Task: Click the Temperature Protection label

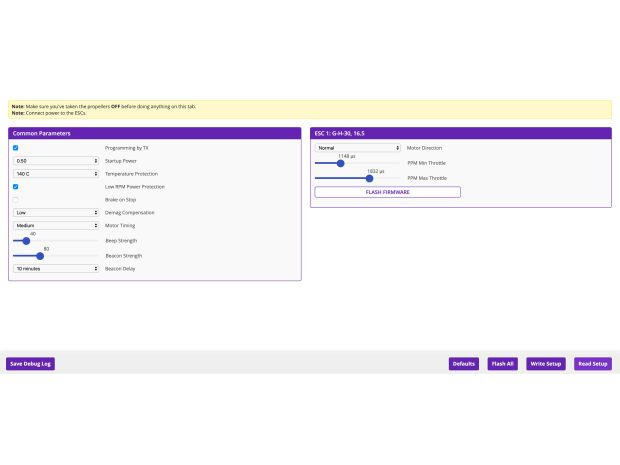Action: tap(131, 174)
